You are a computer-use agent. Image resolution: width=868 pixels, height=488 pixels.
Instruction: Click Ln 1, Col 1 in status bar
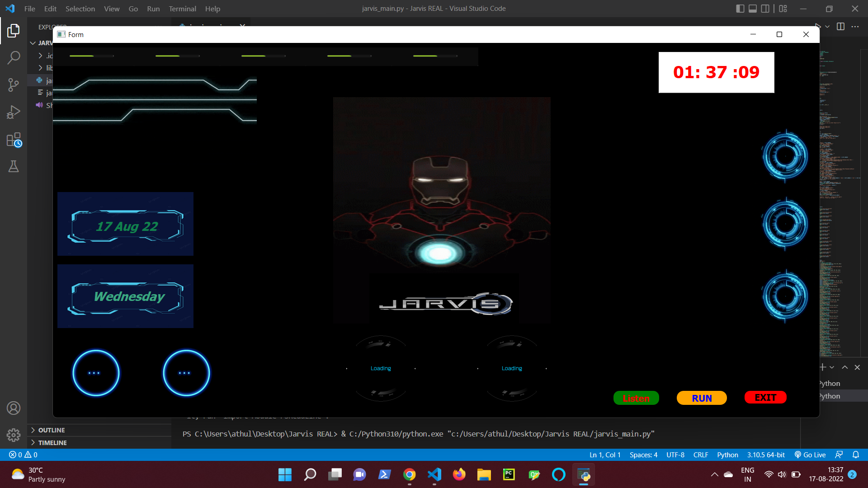tap(605, 455)
